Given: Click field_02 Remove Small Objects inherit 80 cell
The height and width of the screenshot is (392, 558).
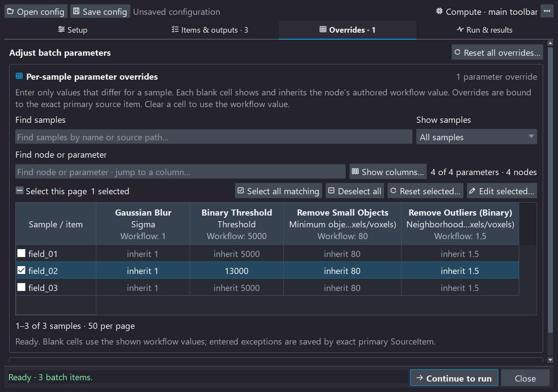Looking at the screenshot, I should point(343,270).
